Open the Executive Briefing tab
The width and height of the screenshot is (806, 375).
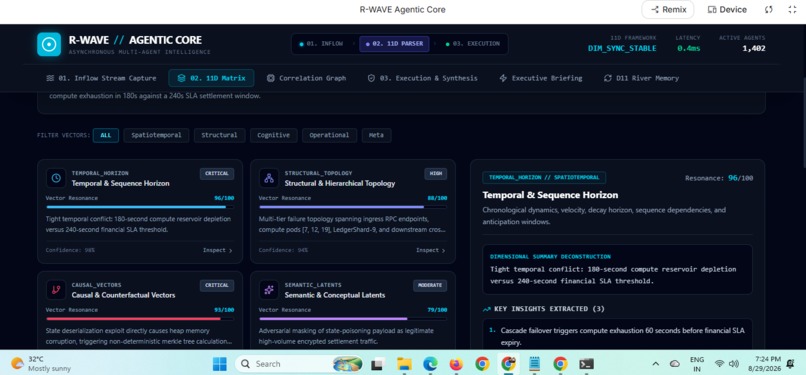(541, 78)
